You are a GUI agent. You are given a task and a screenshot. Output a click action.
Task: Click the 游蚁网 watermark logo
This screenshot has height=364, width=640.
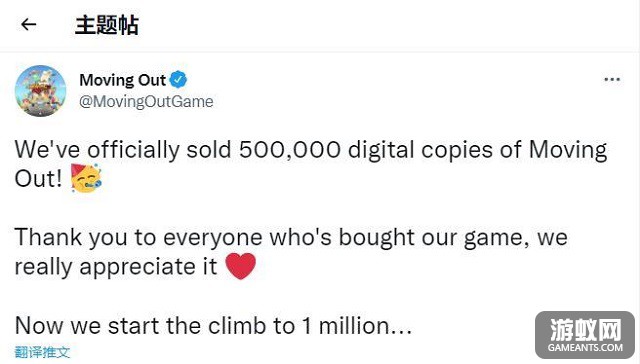585,330
